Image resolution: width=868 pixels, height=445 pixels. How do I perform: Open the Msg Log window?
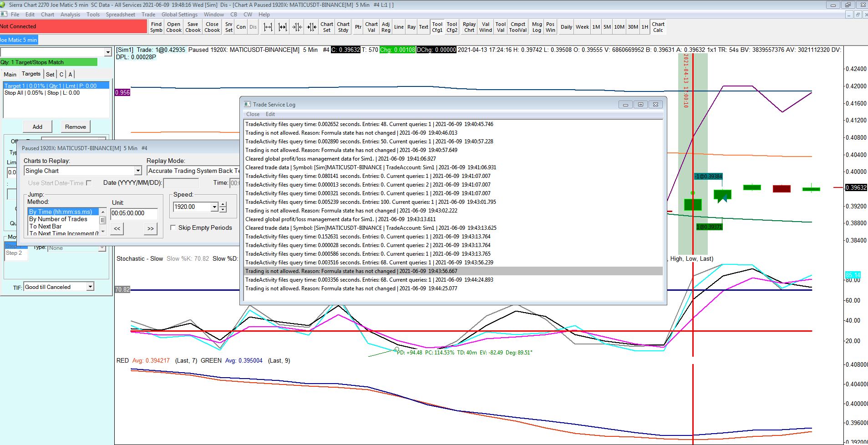coord(537,27)
